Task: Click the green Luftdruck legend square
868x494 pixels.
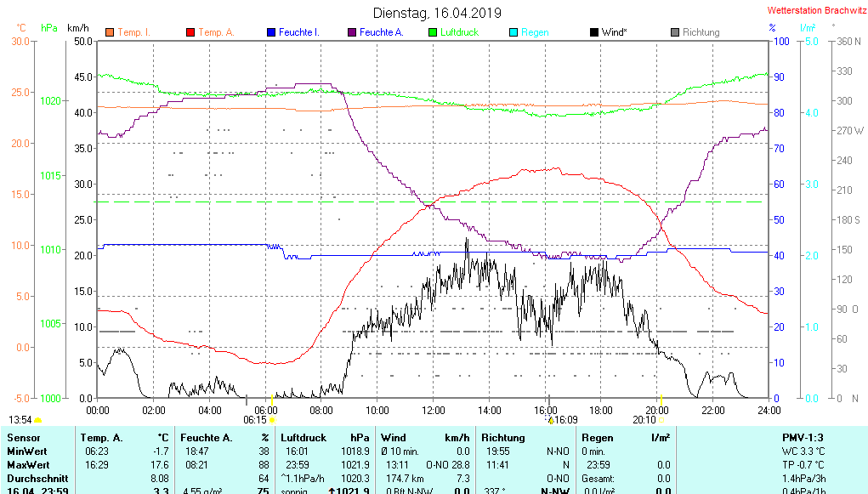Action: (433, 32)
